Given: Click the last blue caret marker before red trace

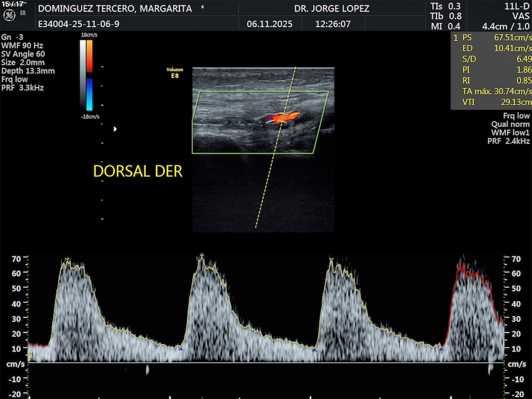Looking at the screenshot, I should (441, 349).
